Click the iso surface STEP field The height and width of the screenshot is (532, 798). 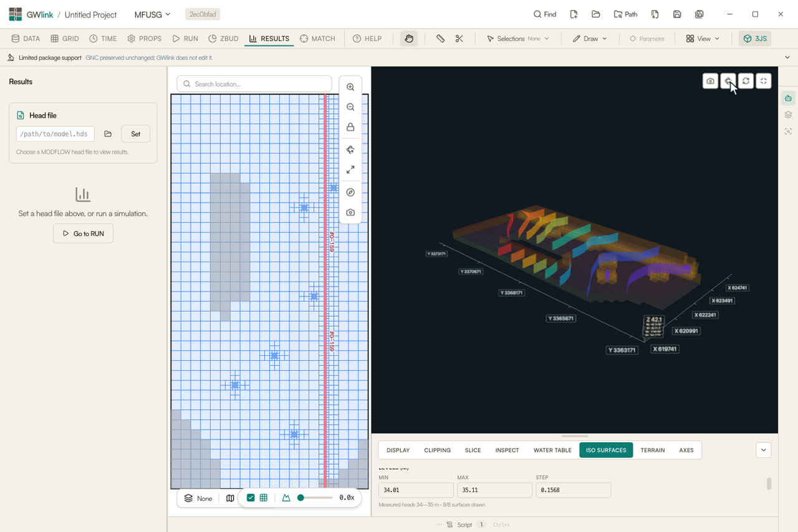tap(573, 490)
